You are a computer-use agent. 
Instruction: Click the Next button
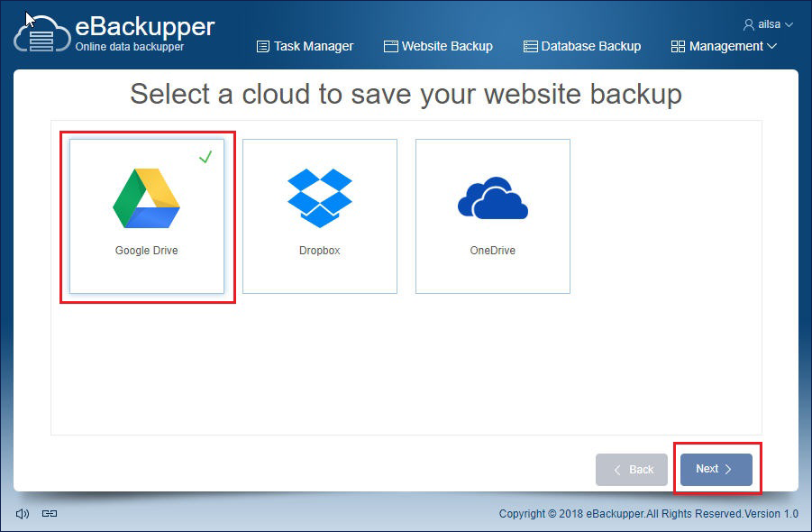(x=716, y=469)
